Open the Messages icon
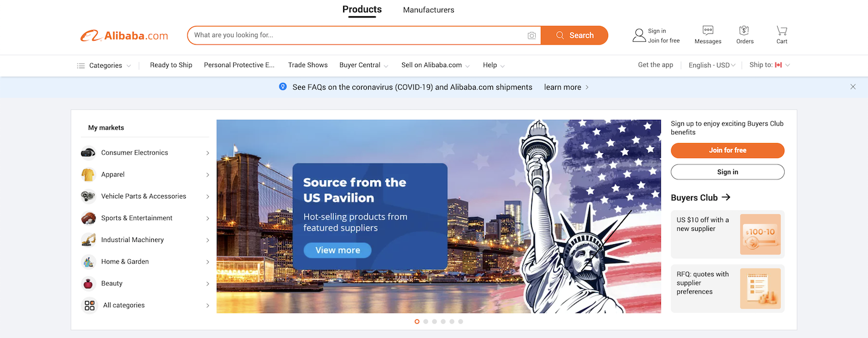The height and width of the screenshot is (338, 868). coord(708,31)
